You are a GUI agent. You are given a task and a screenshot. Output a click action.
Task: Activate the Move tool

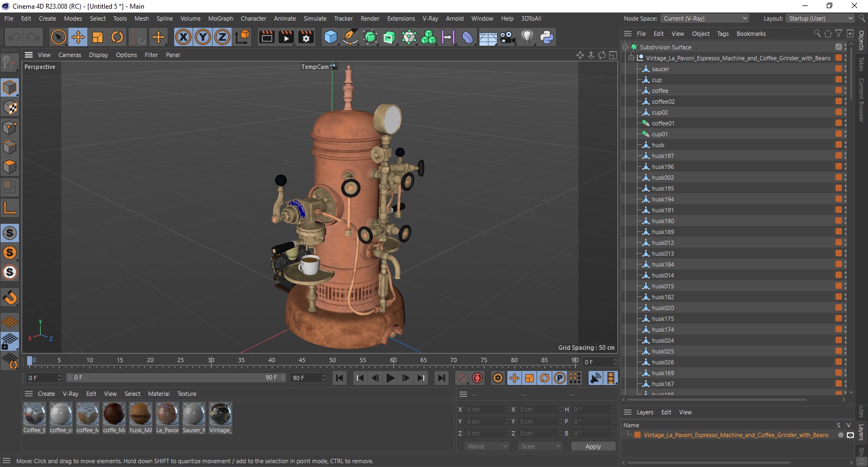[78, 37]
